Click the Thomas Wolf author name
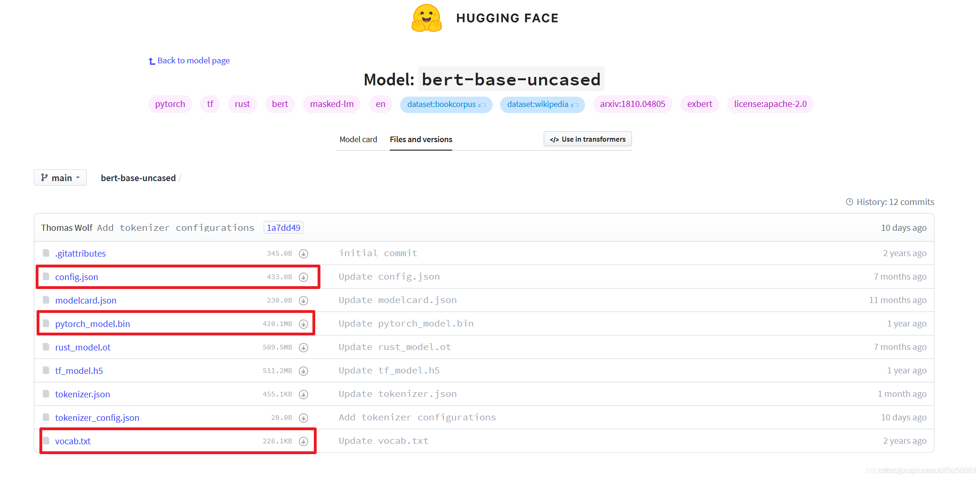 click(x=67, y=228)
